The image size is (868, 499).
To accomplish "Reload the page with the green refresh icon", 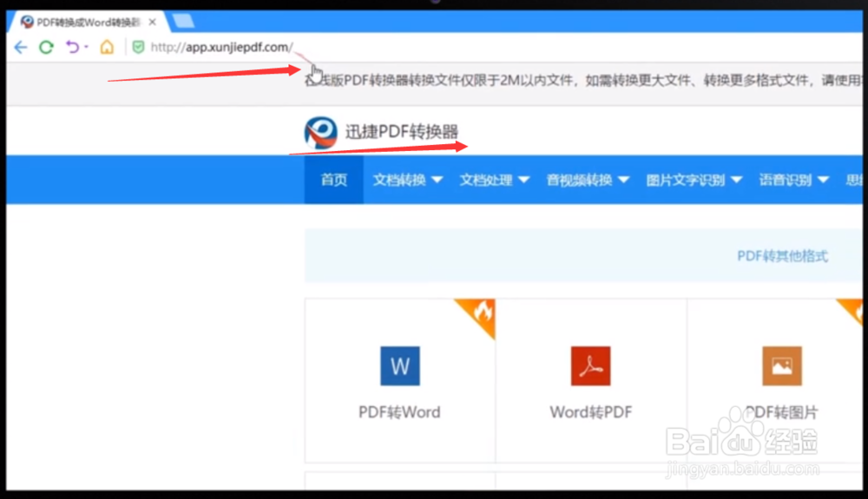I will (x=47, y=48).
